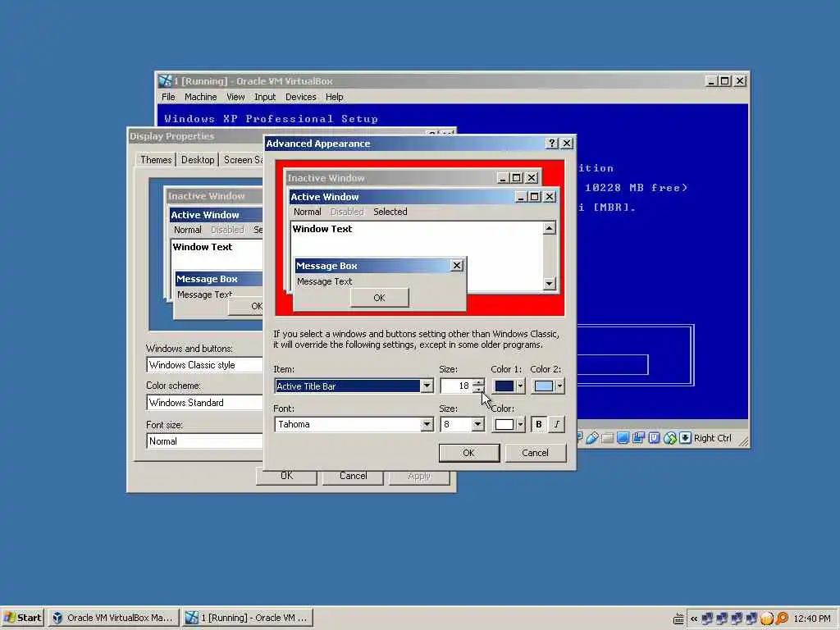Click Message Text in the Advanced Appearance preview
840x630 pixels.
(x=324, y=281)
